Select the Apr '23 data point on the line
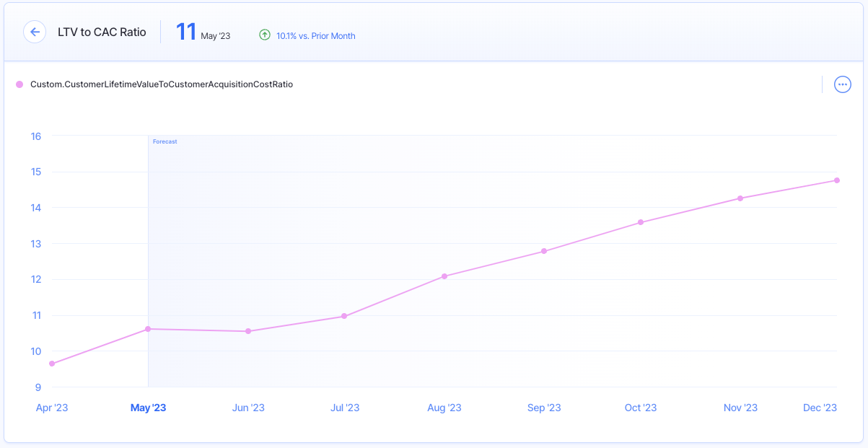Image resolution: width=868 pixels, height=448 pixels. pyautogui.click(x=52, y=364)
